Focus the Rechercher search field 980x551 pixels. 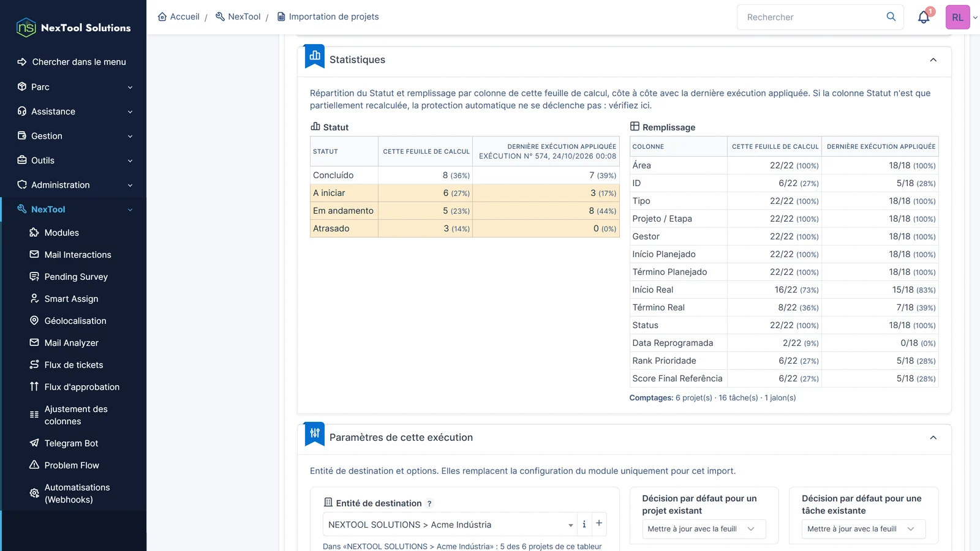[x=812, y=17]
